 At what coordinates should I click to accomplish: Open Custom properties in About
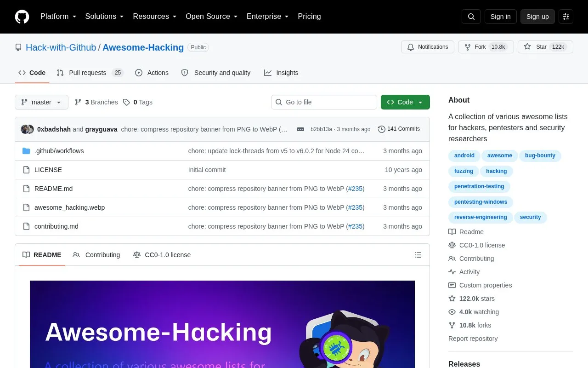pyautogui.click(x=480, y=285)
